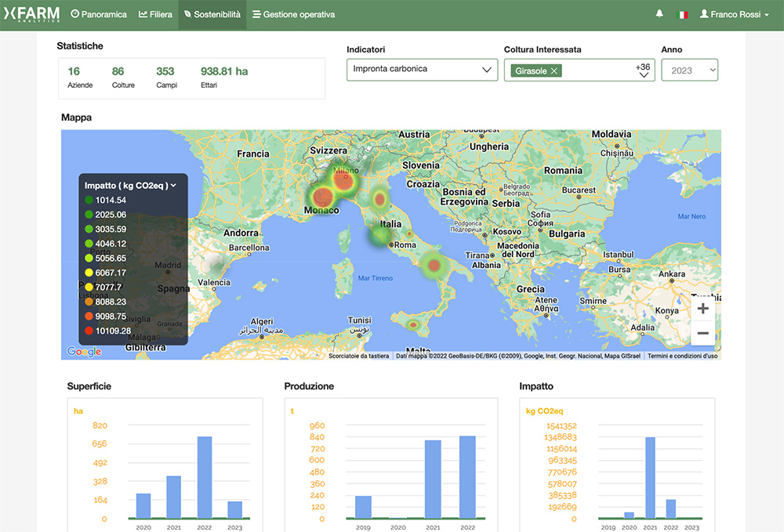Screen dimensions: 784x532
Task: Click the xFarm Analytics logo
Action: 33,13
